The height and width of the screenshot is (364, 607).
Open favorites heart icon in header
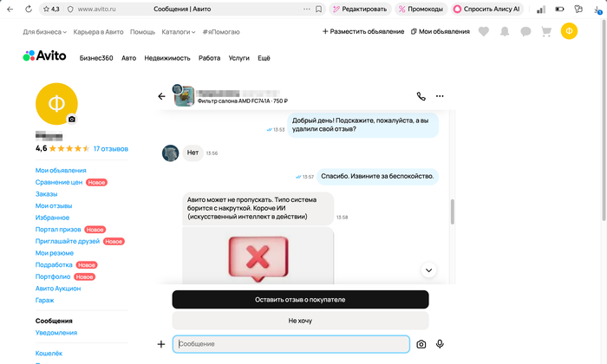[484, 31]
